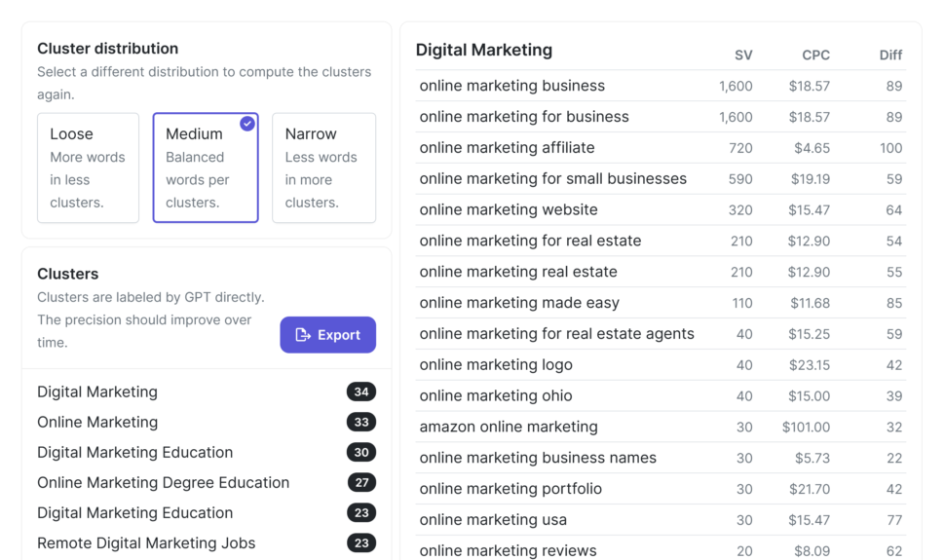Sort by the SV column header
The width and height of the screenshot is (945, 560).
pyautogui.click(x=743, y=55)
